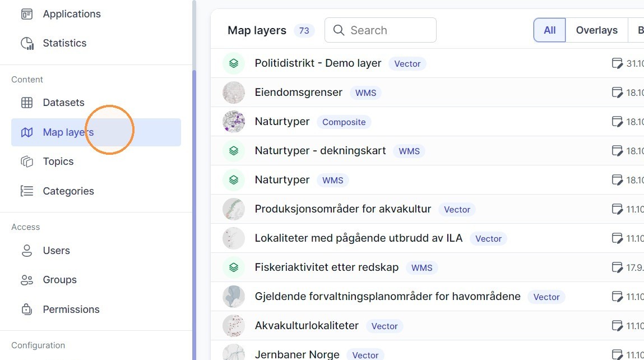Click the WMS badge on Eiendomsgrenser row

click(x=365, y=93)
